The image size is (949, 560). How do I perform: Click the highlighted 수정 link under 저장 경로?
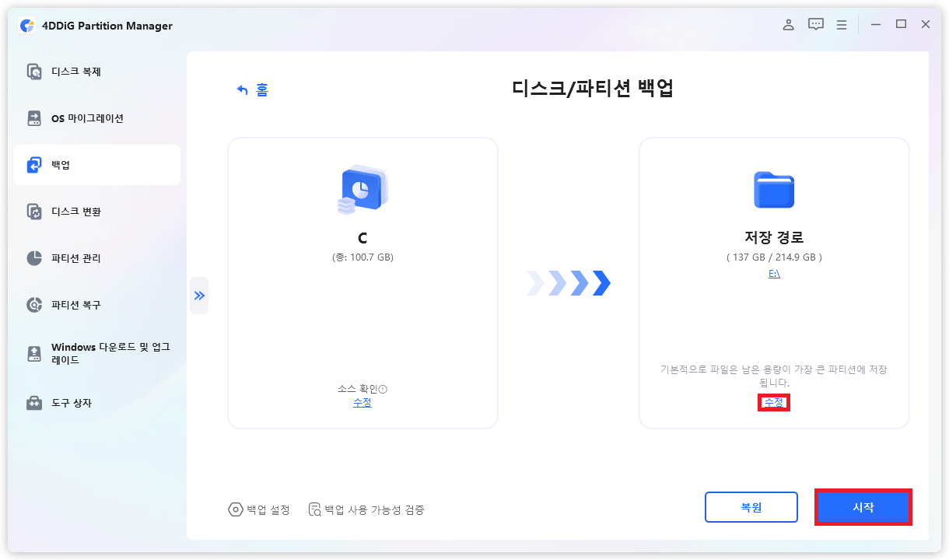[773, 402]
